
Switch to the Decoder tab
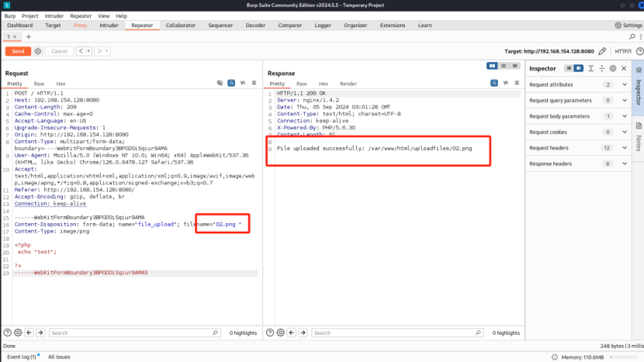click(255, 26)
